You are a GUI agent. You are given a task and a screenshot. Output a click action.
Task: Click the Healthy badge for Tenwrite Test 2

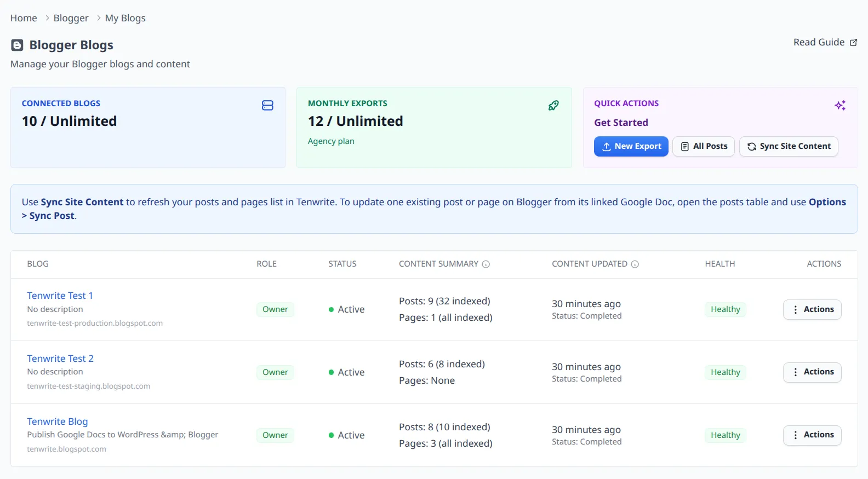[726, 372]
